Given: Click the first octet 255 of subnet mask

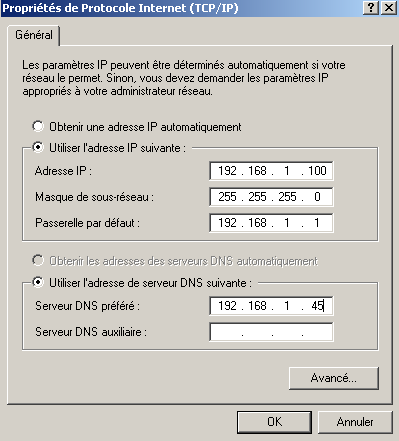Looking at the screenshot, I should tap(227, 197).
